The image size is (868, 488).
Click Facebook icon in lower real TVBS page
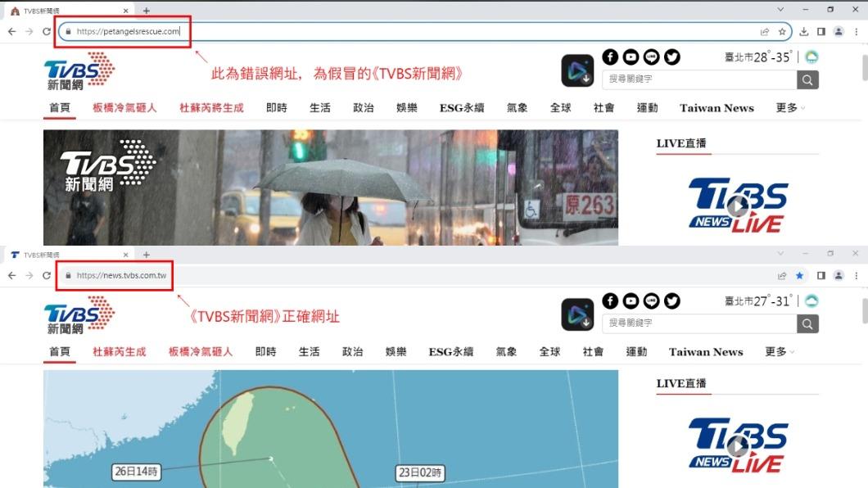click(x=610, y=301)
